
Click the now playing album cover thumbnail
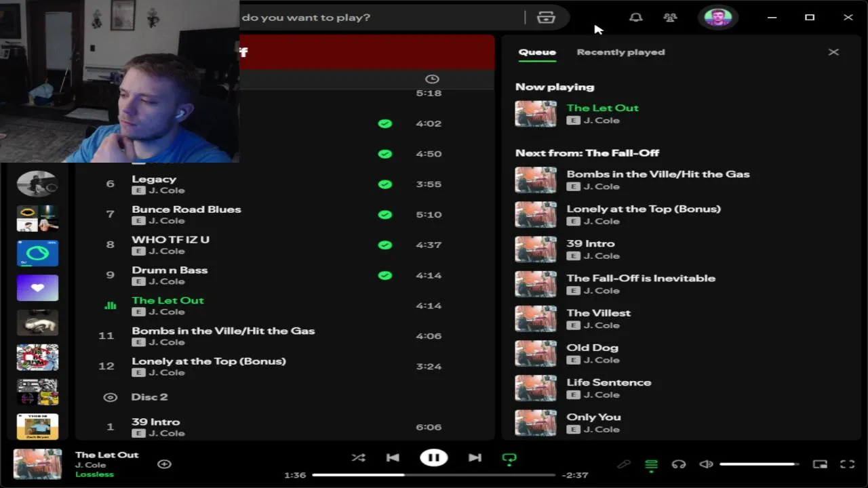[x=37, y=464]
